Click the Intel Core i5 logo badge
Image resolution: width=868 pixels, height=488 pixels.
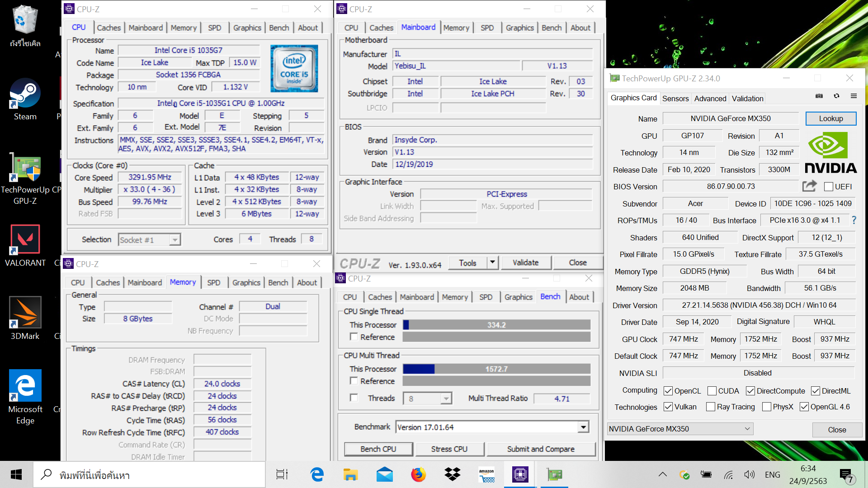[294, 68]
